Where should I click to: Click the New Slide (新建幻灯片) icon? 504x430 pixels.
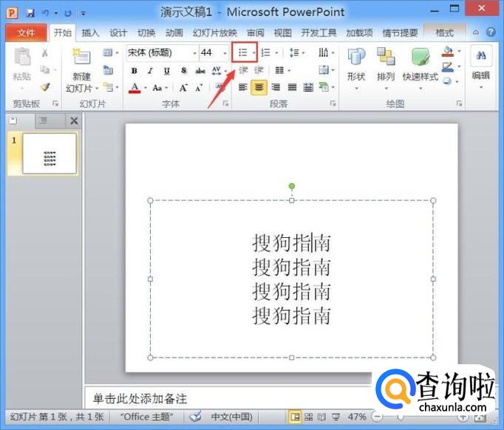tap(81, 57)
